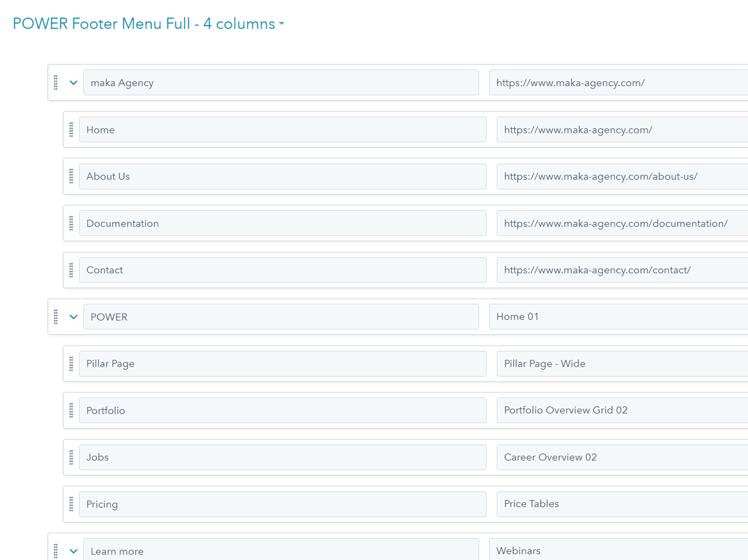Collapse the maka Agency menu group
The image size is (748, 560).
(73, 82)
